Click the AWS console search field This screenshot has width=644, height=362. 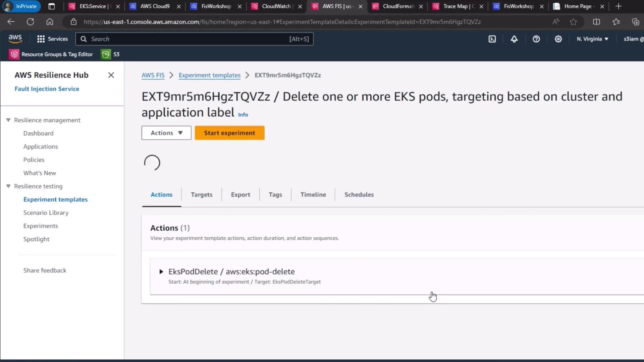(x=195, y=39)
